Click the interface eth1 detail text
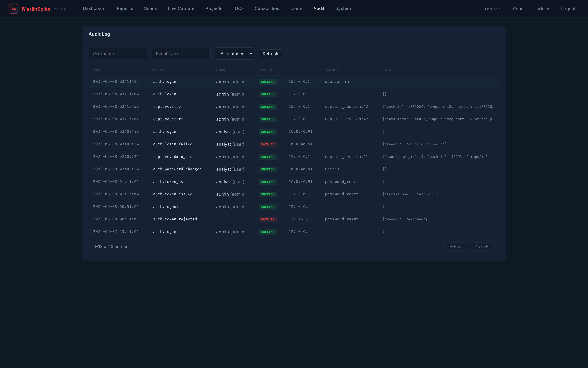The height and width of the screenshot is (368, 588). click(x=438, y=119)
